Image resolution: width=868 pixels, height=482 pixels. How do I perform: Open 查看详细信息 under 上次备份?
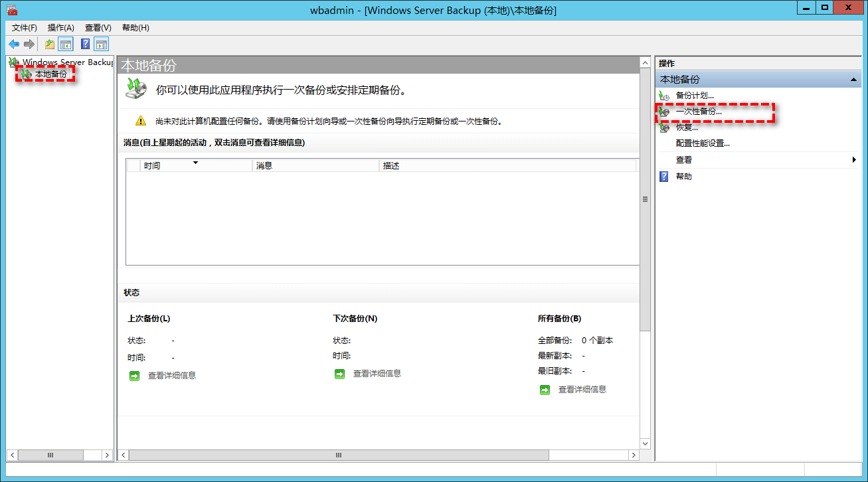[x=171, y=375]
